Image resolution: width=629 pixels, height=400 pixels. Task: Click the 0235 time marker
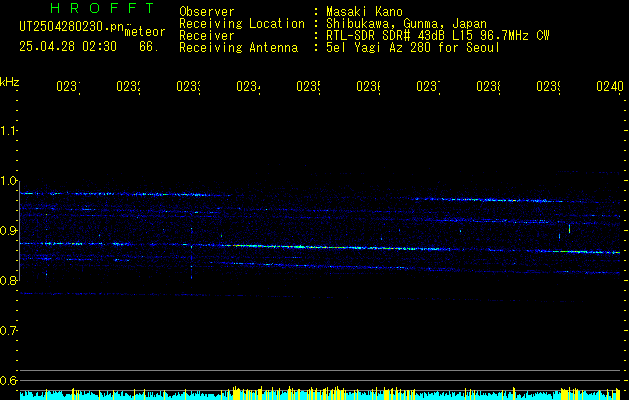click(308, 86)
